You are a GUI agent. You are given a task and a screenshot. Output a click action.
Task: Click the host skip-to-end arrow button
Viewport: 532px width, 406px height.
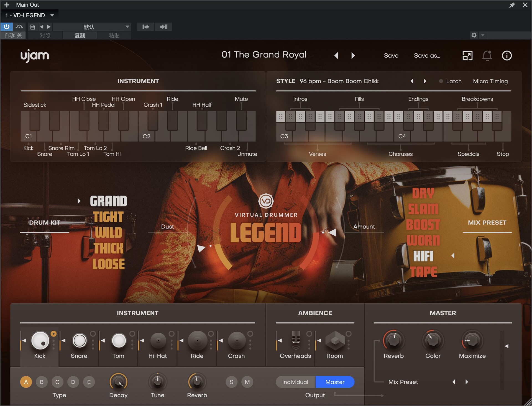163,27
